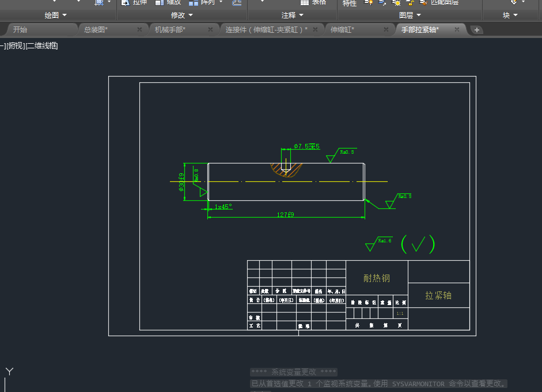Close the 连接件(伸缩缸-夹紧缸)* tab
Image resolution: width=542 pixels, height=392 pixels.
tap(315, 30)
